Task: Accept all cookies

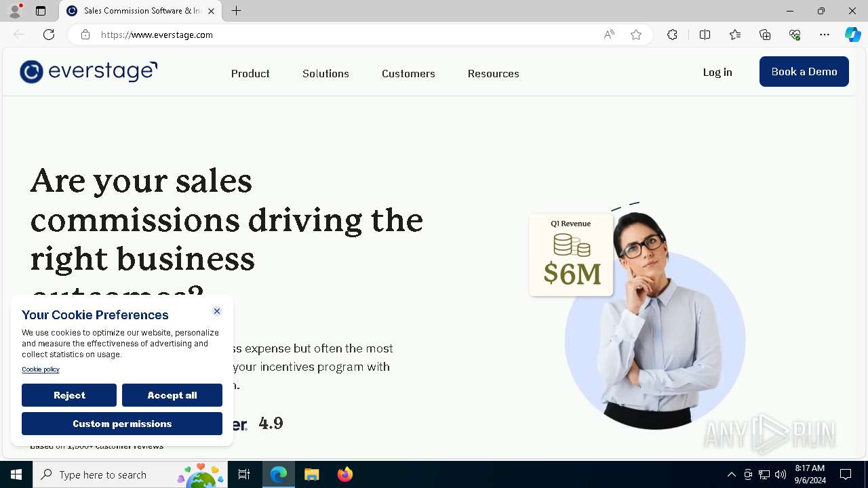Action: 172,395
